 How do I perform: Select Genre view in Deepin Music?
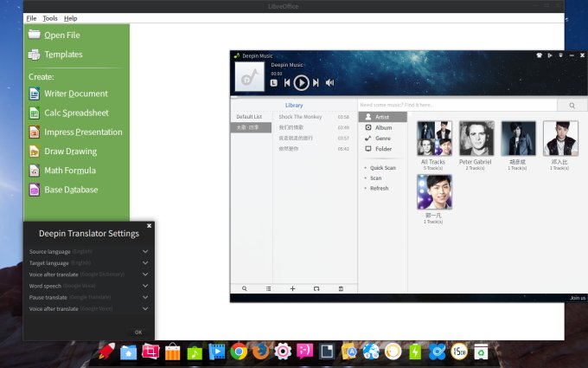tap(382, 139)
